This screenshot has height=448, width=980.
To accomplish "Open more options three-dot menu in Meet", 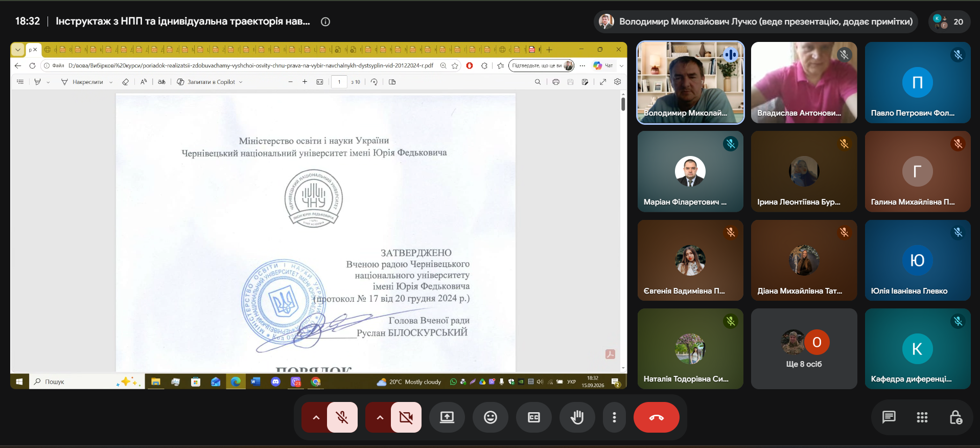I will coord(614,417).
